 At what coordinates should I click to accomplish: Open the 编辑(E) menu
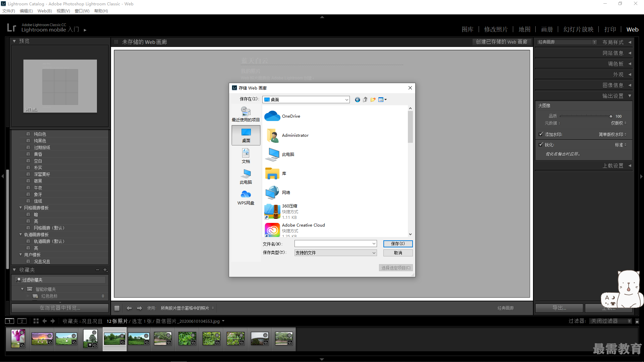coord(26,11)
